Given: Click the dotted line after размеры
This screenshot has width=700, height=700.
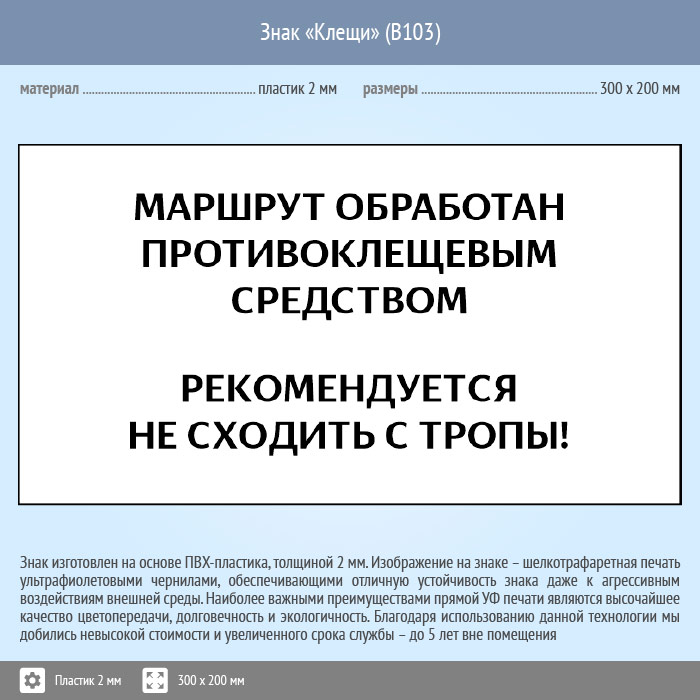Looking at the screenshot, I should 508,90.
